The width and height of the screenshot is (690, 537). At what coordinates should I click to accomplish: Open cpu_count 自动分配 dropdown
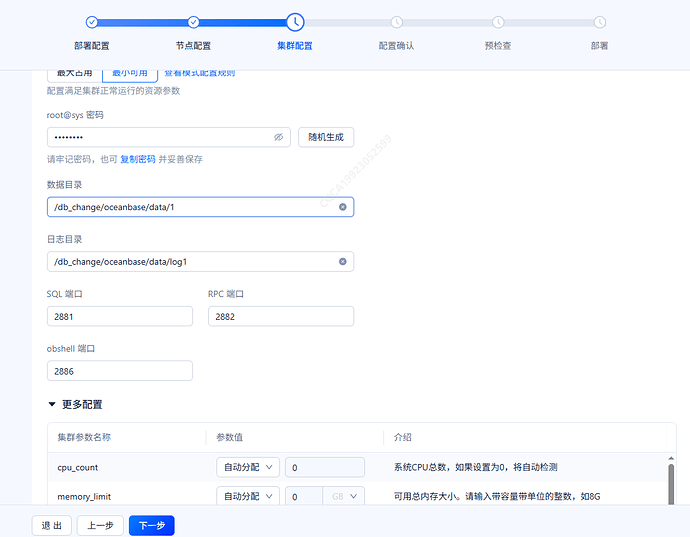[x=248, y=467]
